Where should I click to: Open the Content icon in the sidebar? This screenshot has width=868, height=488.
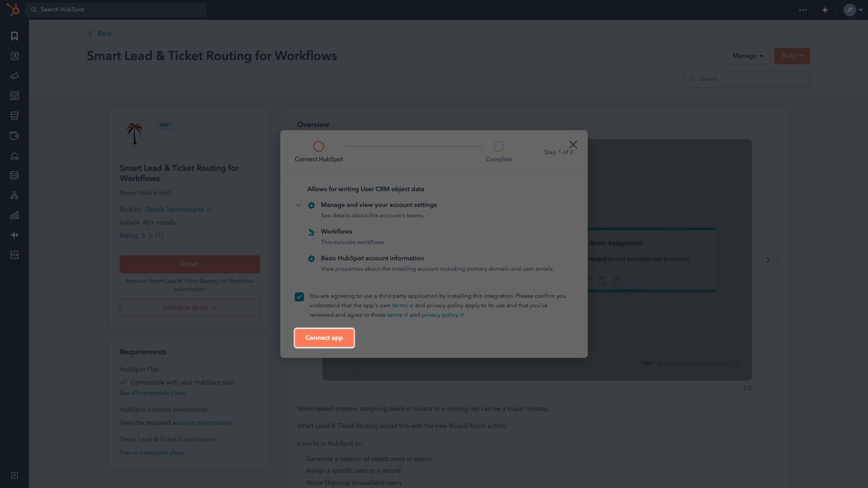(14, 96)
